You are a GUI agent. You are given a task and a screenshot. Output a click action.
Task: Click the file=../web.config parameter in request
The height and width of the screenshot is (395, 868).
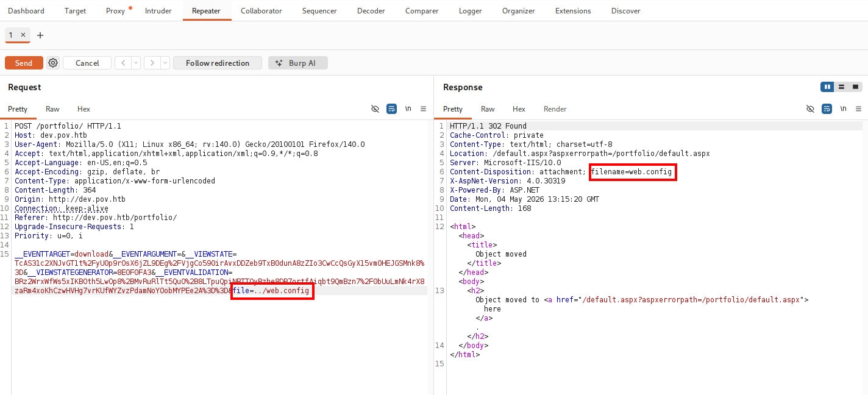pyautogui.click(x=271, y=291)
